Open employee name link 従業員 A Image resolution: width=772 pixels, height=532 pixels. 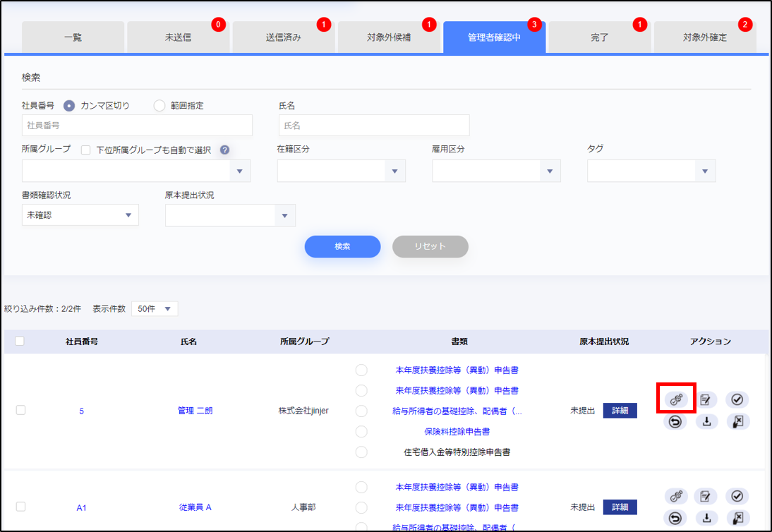(195, 507)
